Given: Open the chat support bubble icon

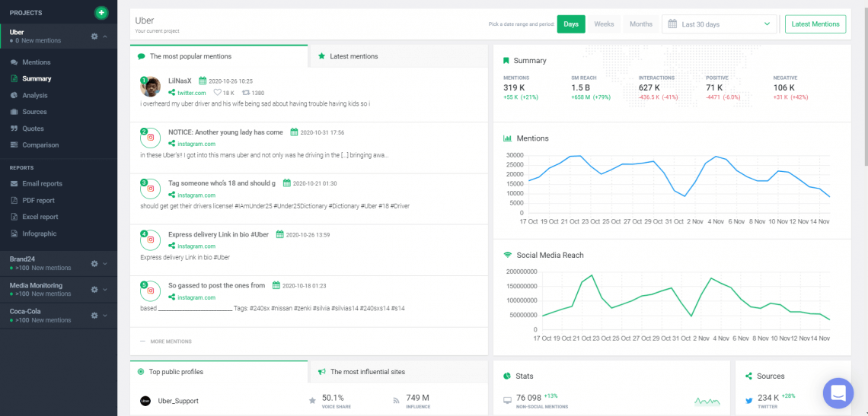Looking at the screenshot, I should tap(838, 393).
